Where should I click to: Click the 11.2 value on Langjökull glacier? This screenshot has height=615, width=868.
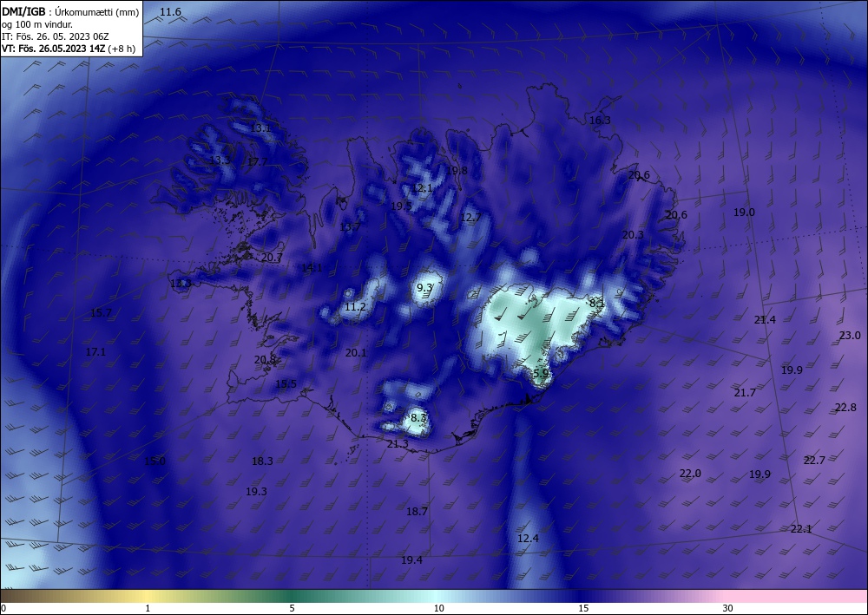coord(355,307)
